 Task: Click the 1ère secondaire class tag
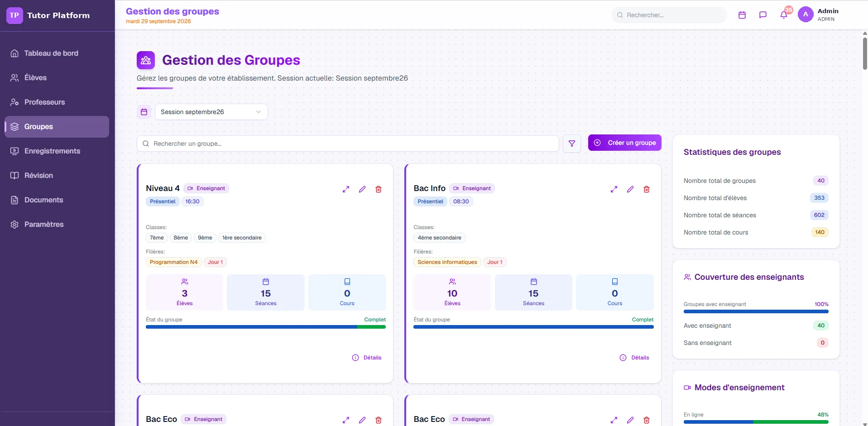coord(242,238)
